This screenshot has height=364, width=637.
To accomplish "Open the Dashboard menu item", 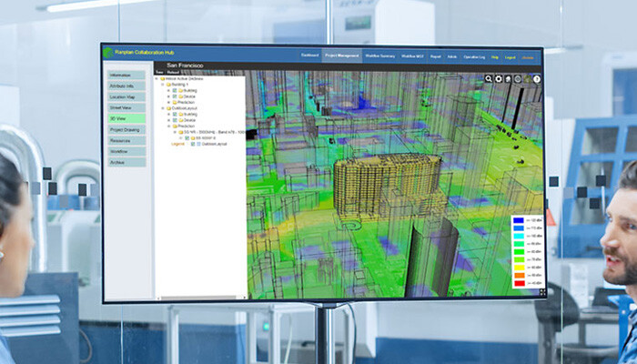I will coord(310,56).
